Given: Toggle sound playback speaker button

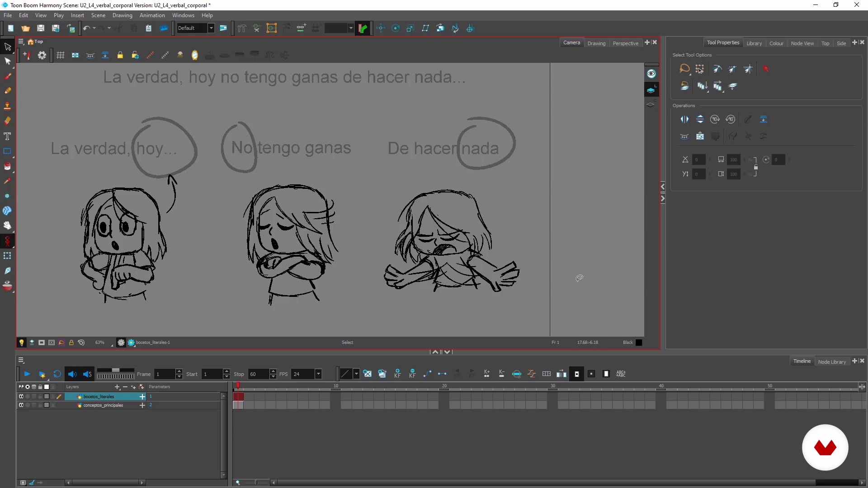Looking at the screenshot, I should point(72,374).
